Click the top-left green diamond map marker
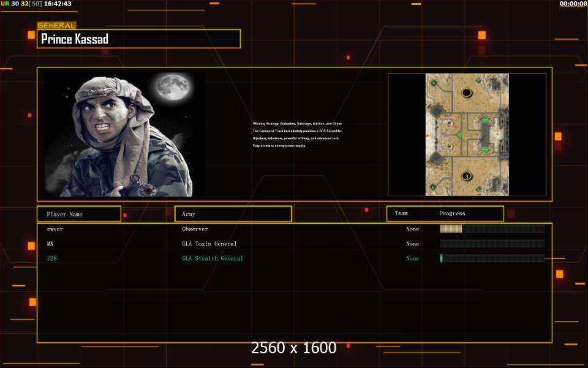This screenshot has width=588, height=368. [434, 82]
